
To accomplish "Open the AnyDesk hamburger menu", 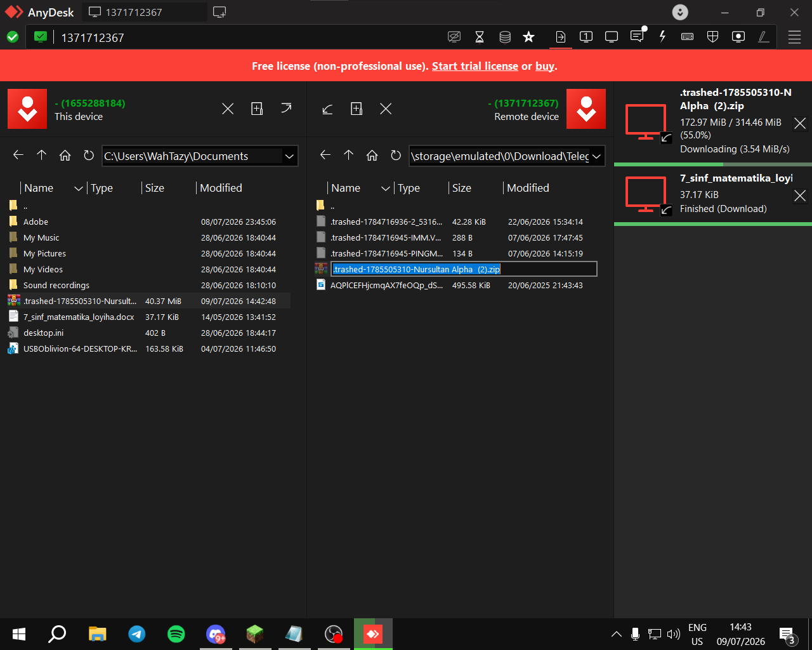I will pyautogui.click(x=794, y=37).
